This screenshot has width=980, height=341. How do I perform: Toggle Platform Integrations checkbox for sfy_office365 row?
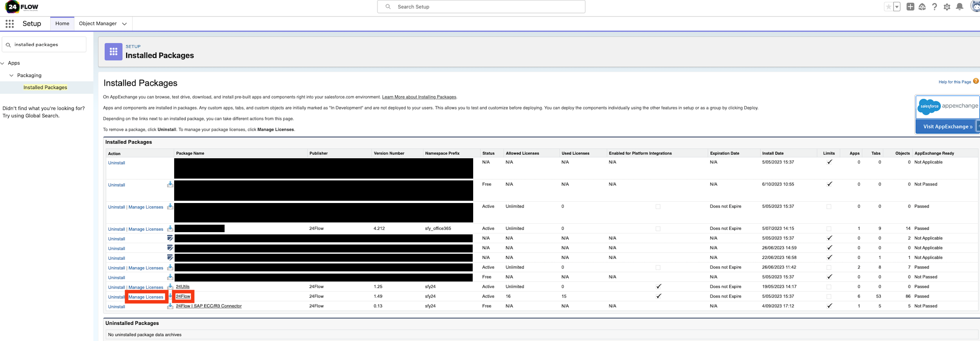pyautogui.click(x=658, y=229)
